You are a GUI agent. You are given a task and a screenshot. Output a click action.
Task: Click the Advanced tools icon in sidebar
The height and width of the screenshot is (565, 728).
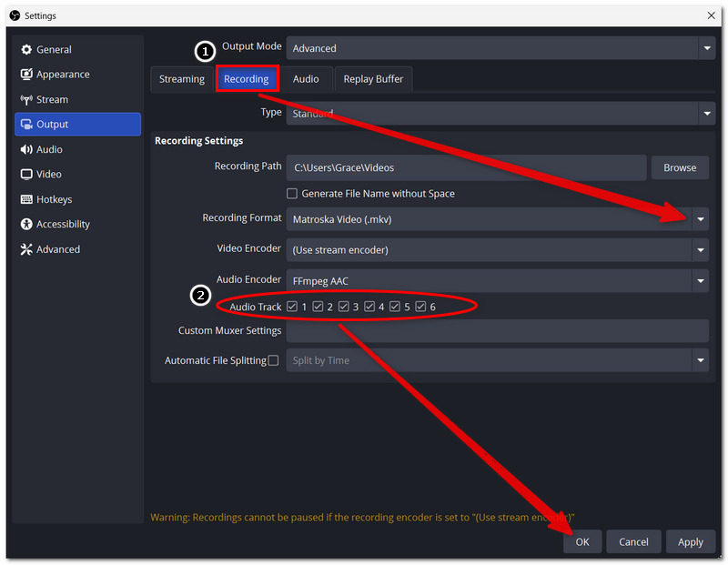[x=26, y=249]
